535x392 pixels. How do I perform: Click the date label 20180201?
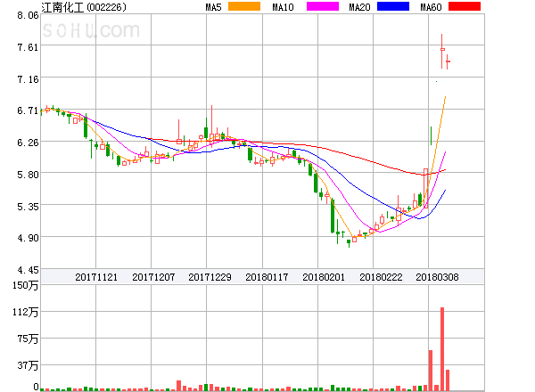(x=324, y=277)
